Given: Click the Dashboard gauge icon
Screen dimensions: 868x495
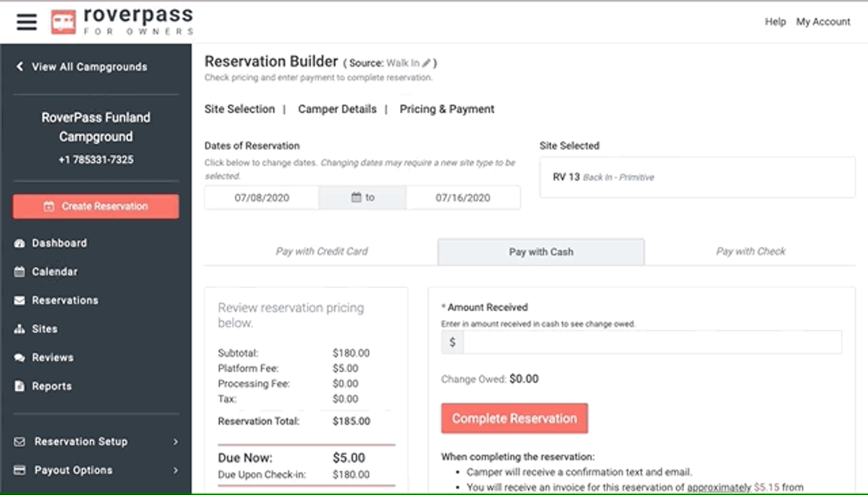Looking at the screenshot, I should (x=20, y=243).
